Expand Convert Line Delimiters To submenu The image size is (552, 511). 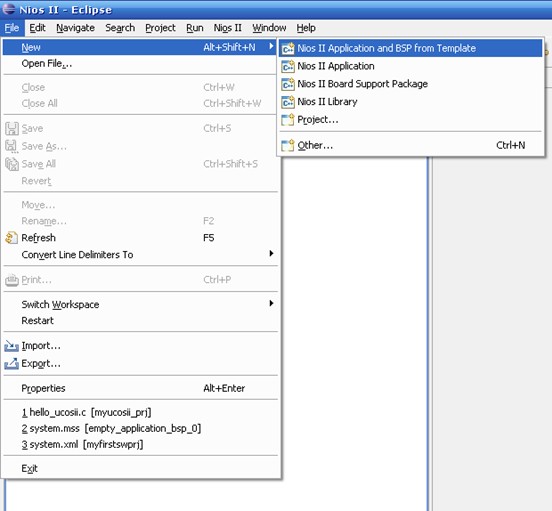pyautogui.click(x=271, y=253)
